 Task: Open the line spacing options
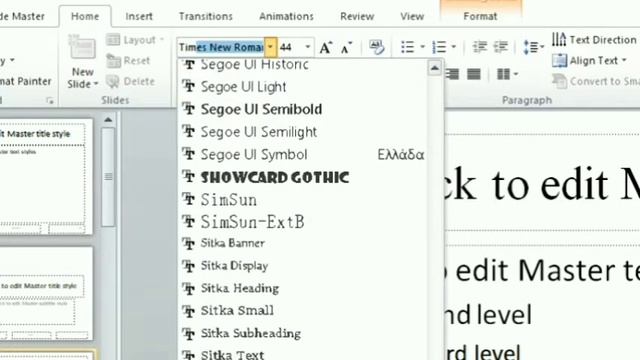(533, 47)
